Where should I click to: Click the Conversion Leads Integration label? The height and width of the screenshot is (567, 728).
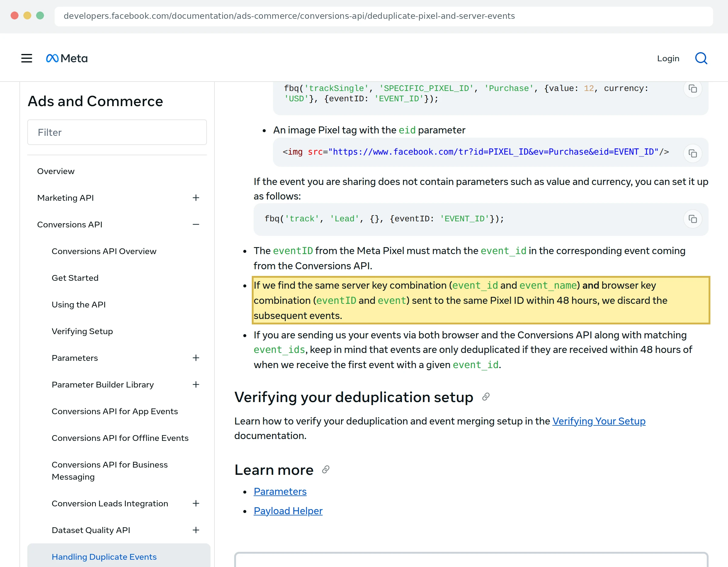(x=110, y=503)
